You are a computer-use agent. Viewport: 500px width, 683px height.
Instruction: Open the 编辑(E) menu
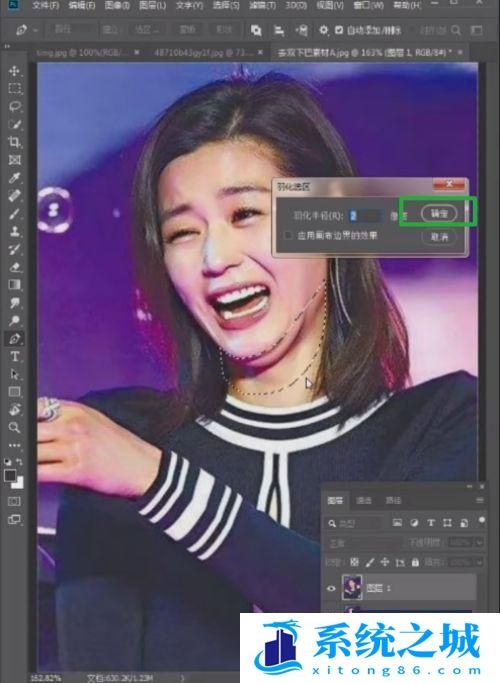coord(81,6)
